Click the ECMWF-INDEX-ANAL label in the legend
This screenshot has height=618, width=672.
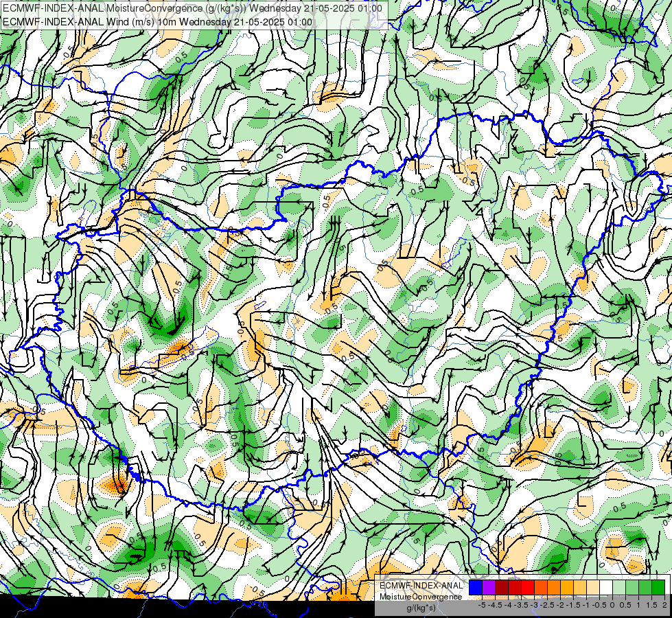pyautogui.click(x=421, y=586)
